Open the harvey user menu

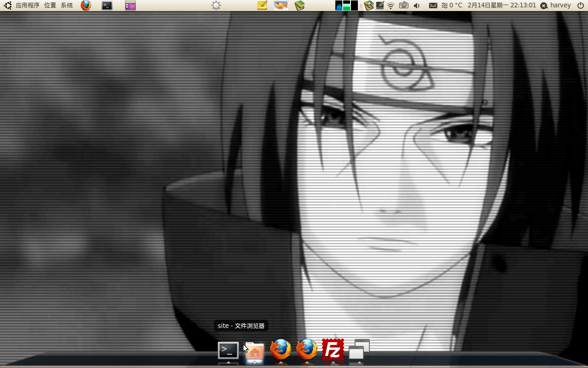pos(555,6)
